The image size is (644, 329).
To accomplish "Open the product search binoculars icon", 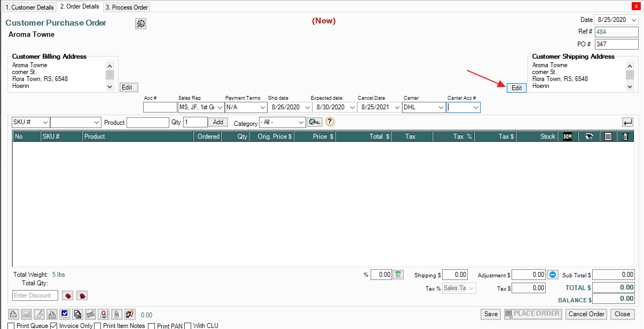I will [x=315, y=122].
